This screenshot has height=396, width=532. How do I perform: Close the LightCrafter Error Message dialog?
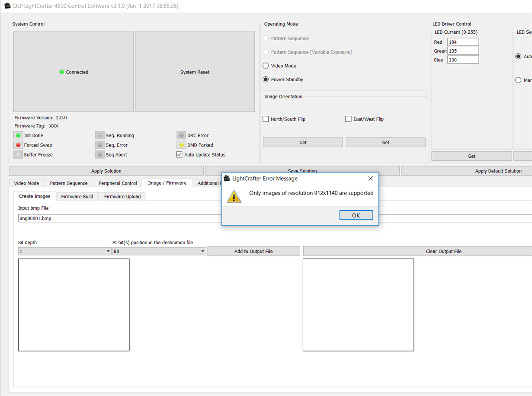pyautogui.click(x=370, y=178)
